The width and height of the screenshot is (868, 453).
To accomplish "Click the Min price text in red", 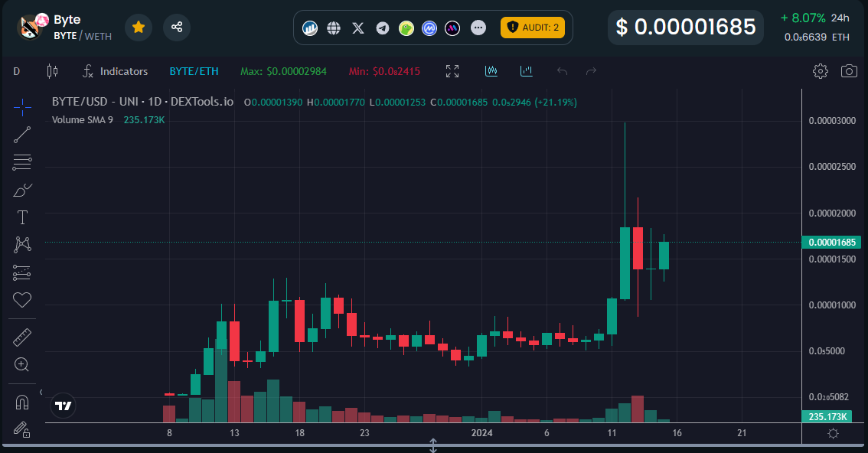I will pos(384,71).
